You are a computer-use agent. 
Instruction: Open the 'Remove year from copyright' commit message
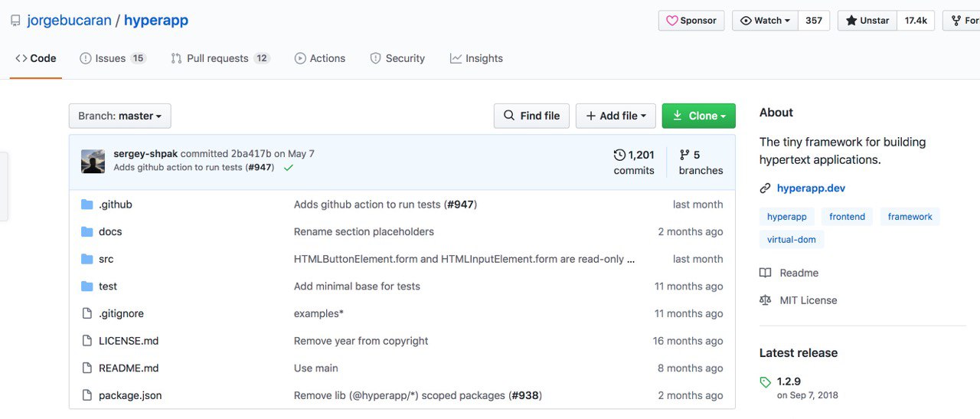click(x=361, y=341)
